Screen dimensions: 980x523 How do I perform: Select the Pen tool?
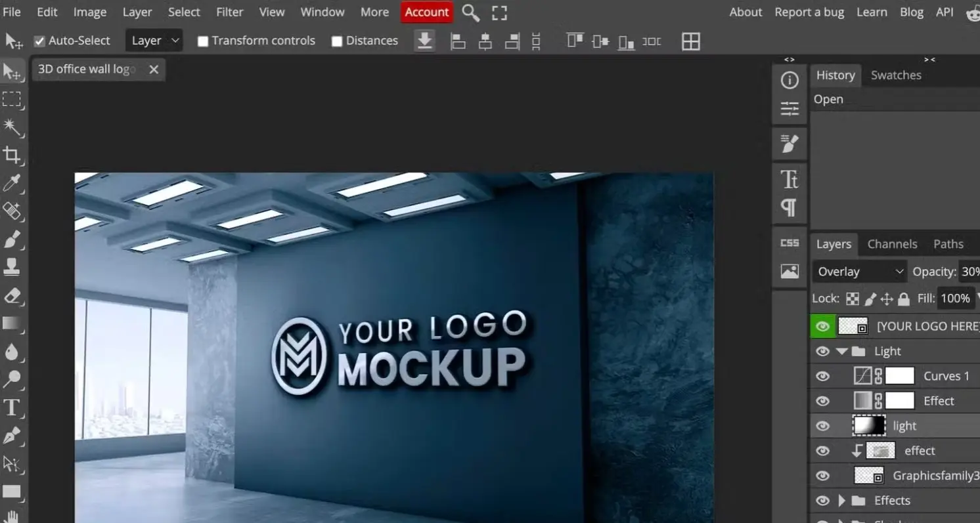coord(12,435)
